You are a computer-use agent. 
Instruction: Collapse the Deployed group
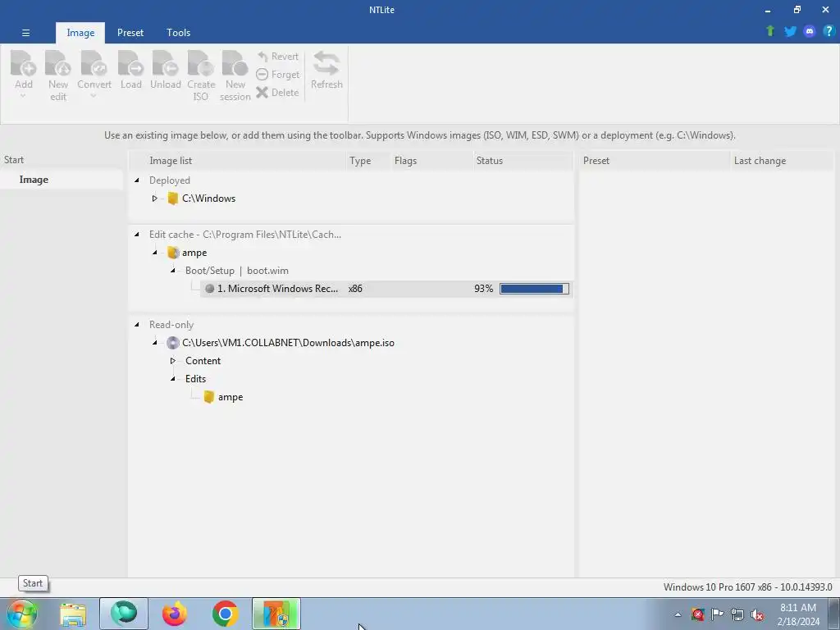(137, 180)
